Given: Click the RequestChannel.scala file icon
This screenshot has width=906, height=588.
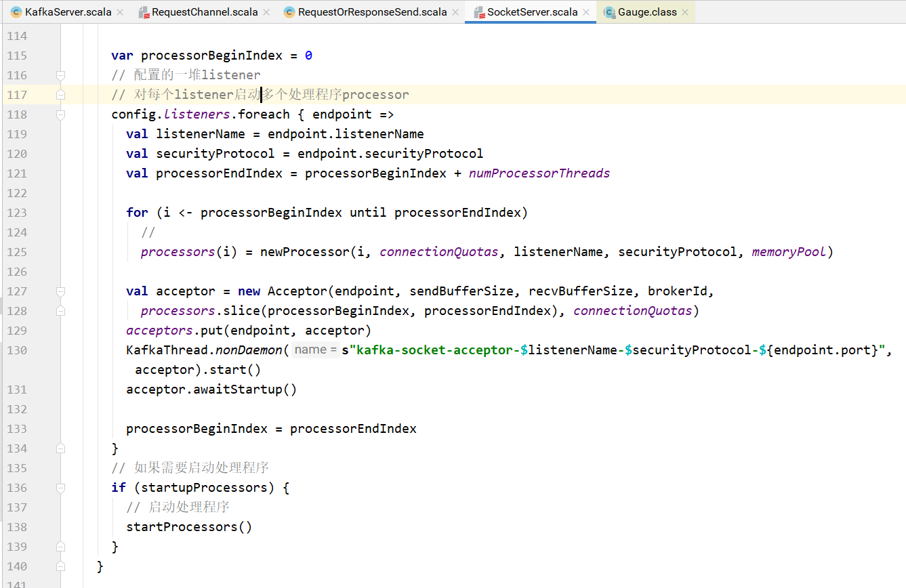Looking at the screenshot, I should (x=143, y=12).
